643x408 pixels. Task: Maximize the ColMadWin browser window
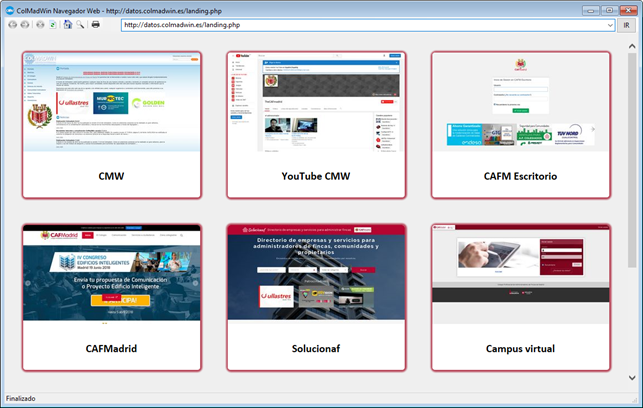point(607,8)
